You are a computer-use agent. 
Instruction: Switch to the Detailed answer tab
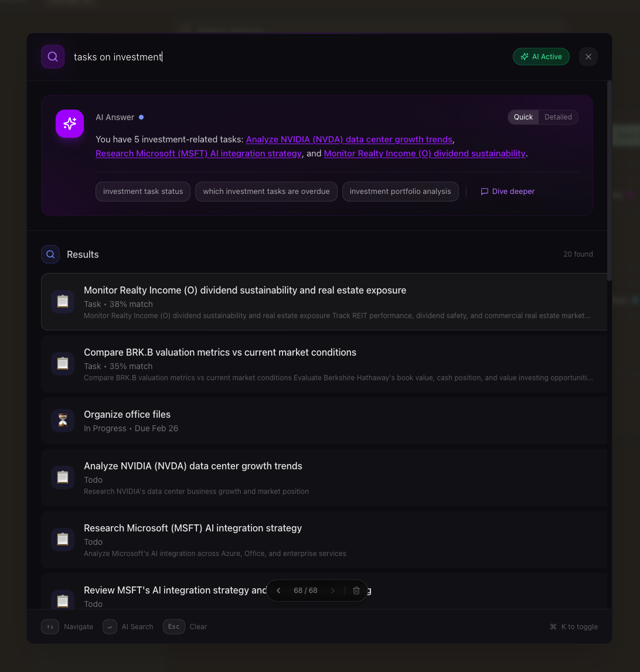tap(558, 117)
